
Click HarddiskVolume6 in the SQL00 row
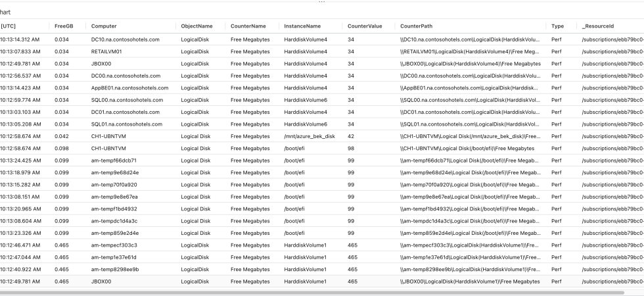coord(306,100)
